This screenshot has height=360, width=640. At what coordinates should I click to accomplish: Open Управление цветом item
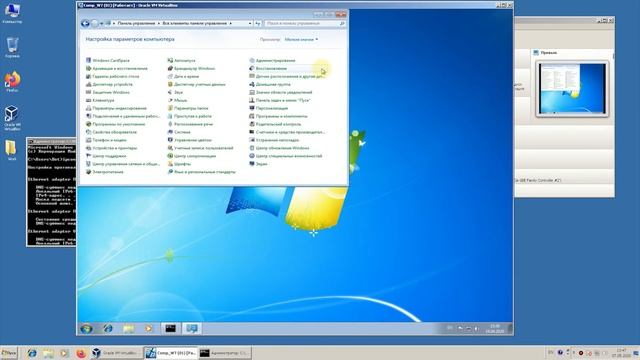coord(190,140)
